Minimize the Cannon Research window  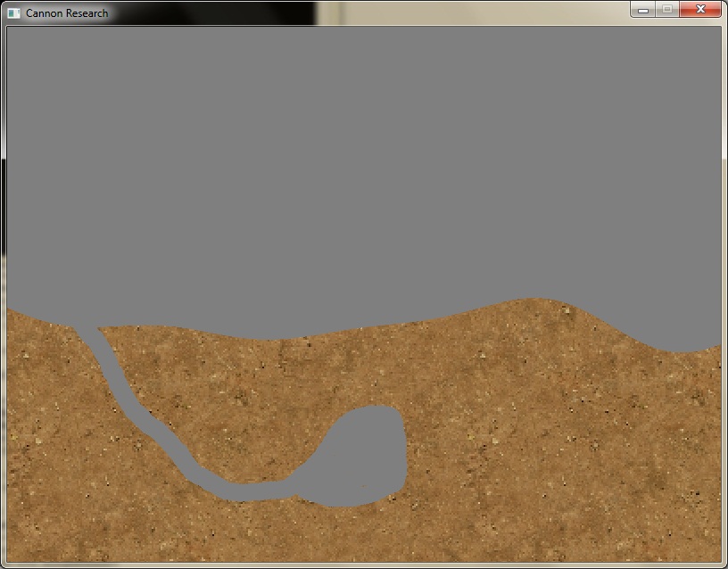[642, 10]
